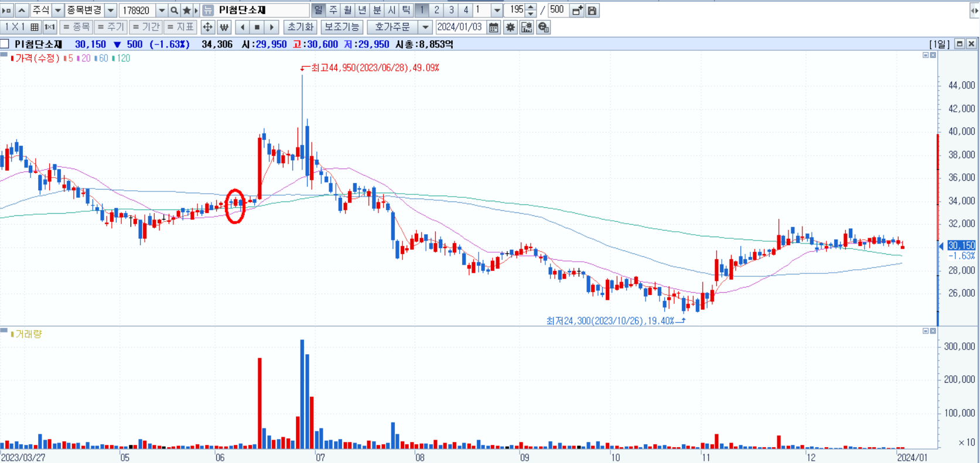Image resolution: width=980 pixels, height=463 pixels.
Task: Select period preset 4
Action: pyautogui.click(x=466, y=11)
